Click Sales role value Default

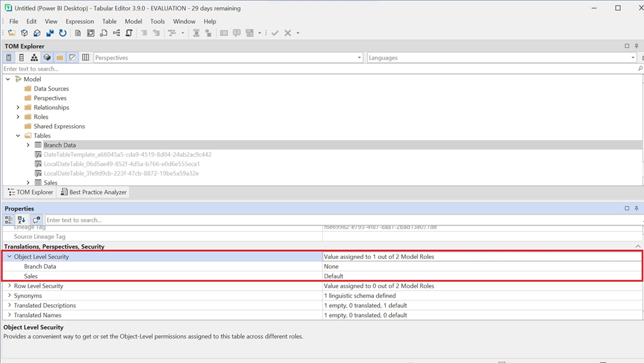coord(482,276)
